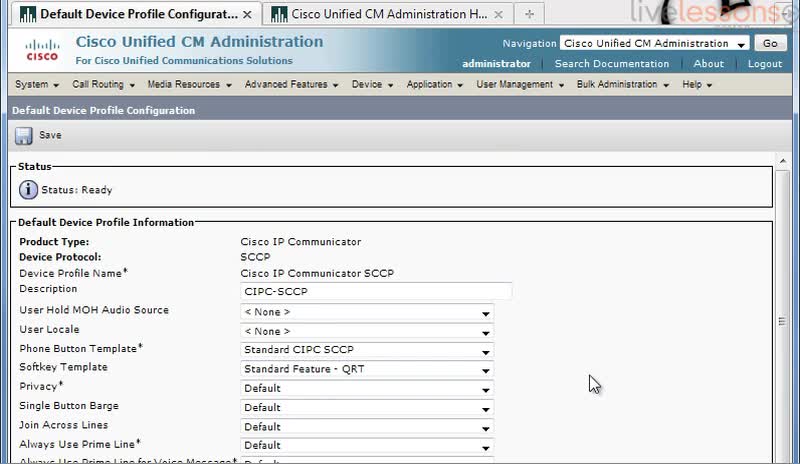
Task: Expand the Navigation dropdown
Action: 655,44
